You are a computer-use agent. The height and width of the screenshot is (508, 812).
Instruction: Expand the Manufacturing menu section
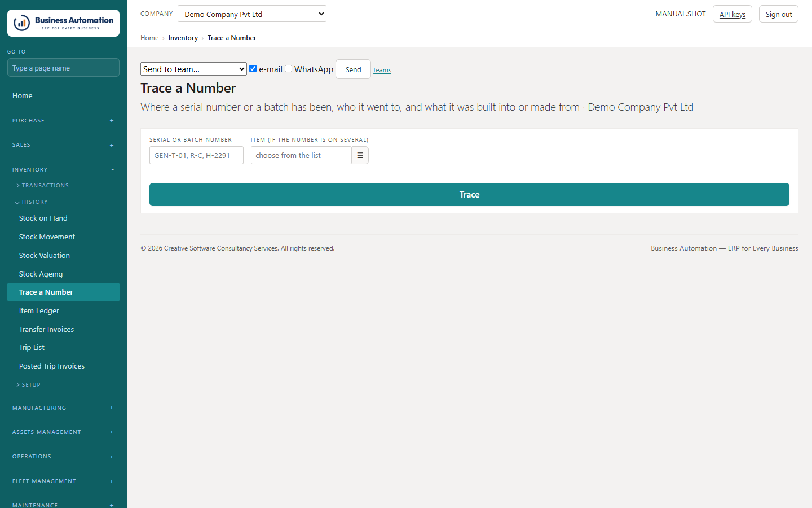click(x=63, y=408)
